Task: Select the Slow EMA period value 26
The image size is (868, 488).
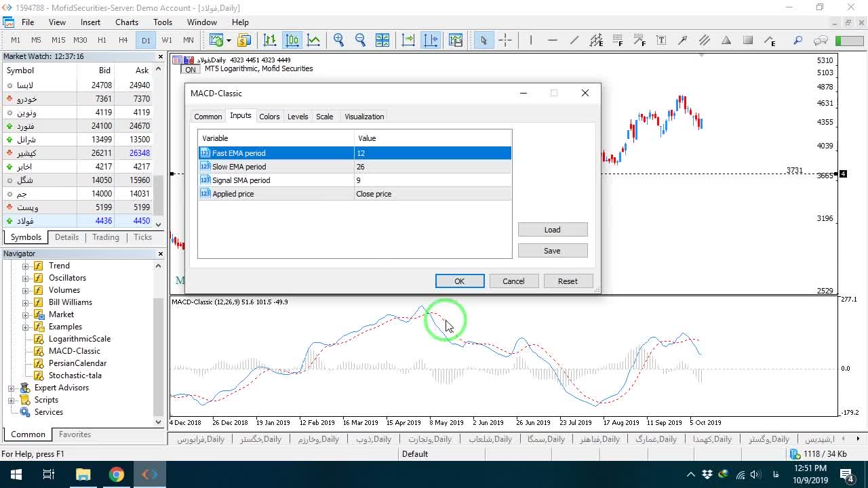Action: coord(433,167)
